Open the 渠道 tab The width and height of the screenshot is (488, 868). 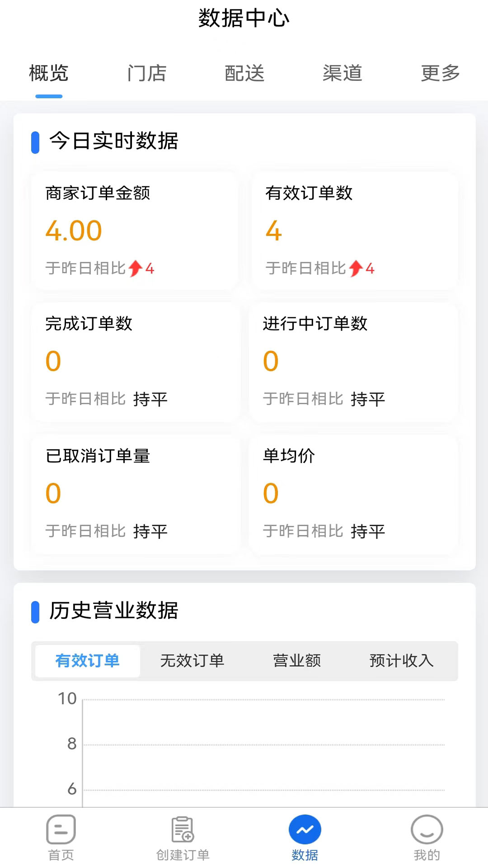click(x=342, y=73)
